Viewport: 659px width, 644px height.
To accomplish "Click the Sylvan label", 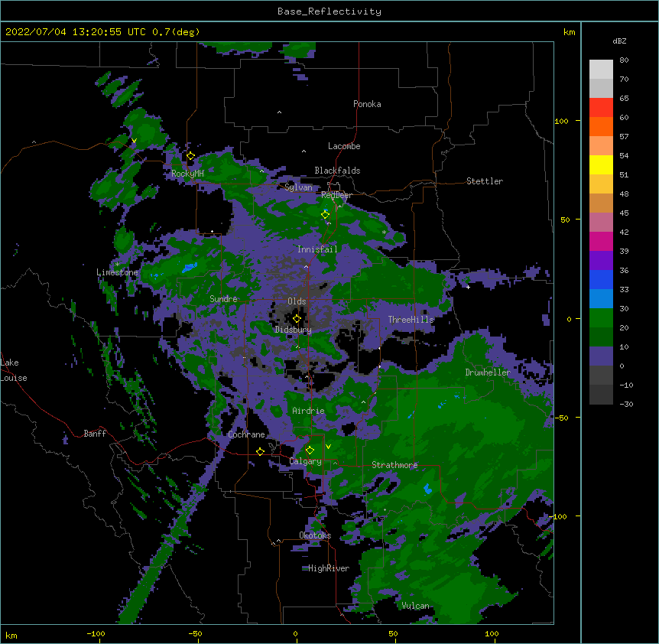I will (298, 187).
